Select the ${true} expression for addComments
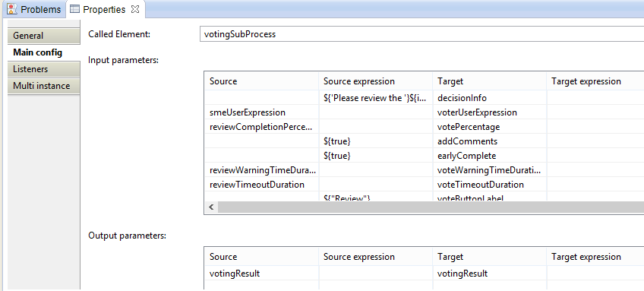This screenshot has height=291, width=644. (375, 141)
